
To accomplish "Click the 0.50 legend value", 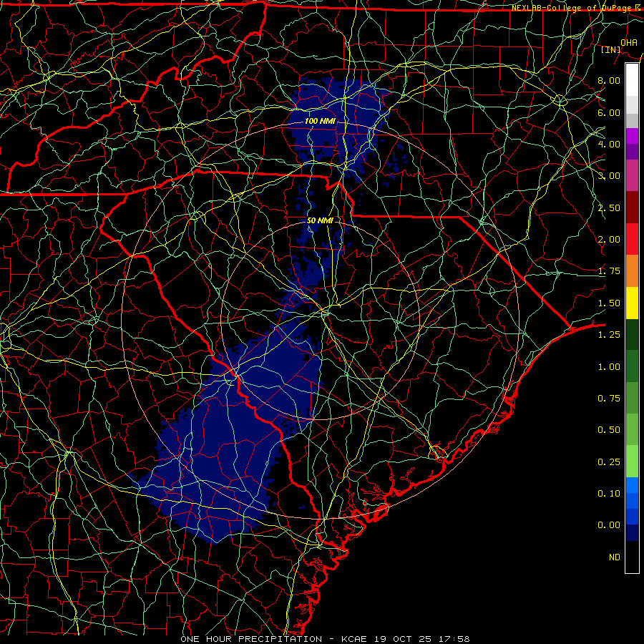I will [x=609, y=430].
